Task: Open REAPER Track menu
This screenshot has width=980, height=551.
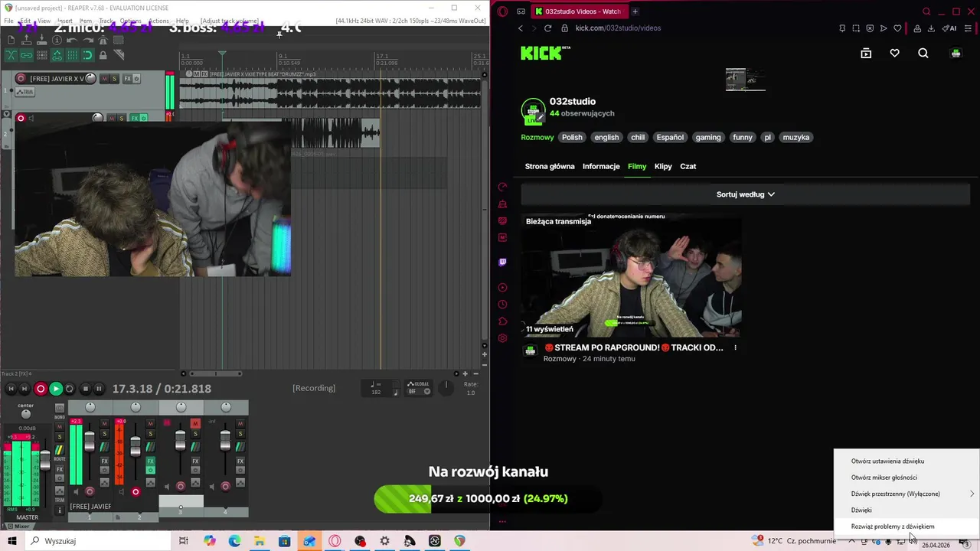Action: pyautogui.click(x=106, y=21)
